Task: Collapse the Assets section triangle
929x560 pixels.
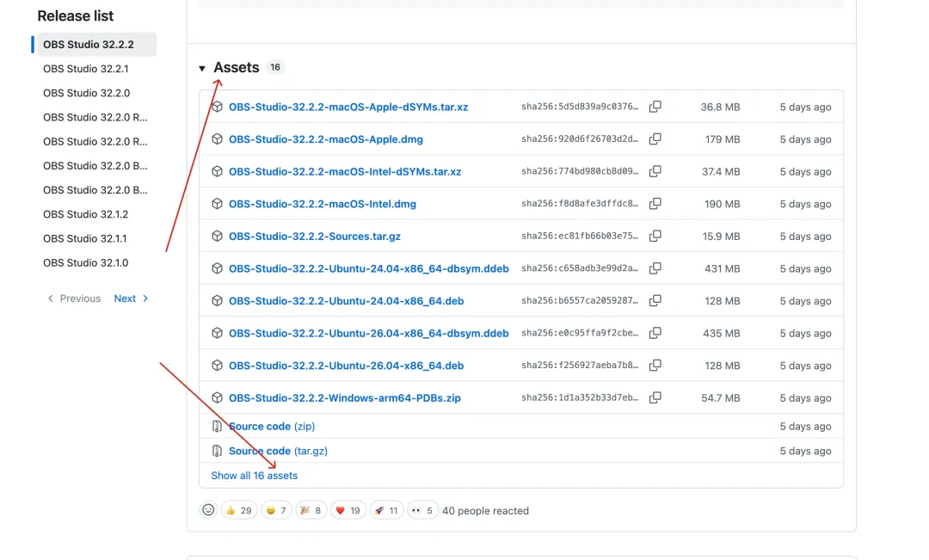Action: coord(202,68)
